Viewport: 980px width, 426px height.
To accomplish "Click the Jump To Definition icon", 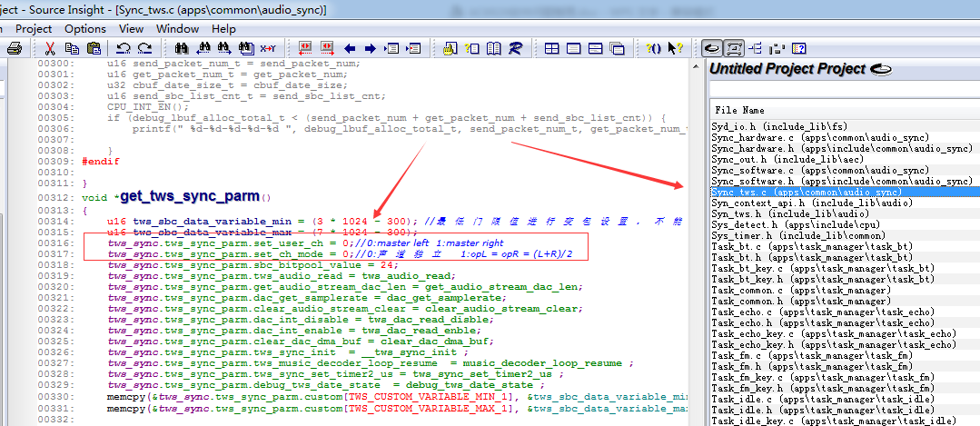I will (x=391, y=48).
